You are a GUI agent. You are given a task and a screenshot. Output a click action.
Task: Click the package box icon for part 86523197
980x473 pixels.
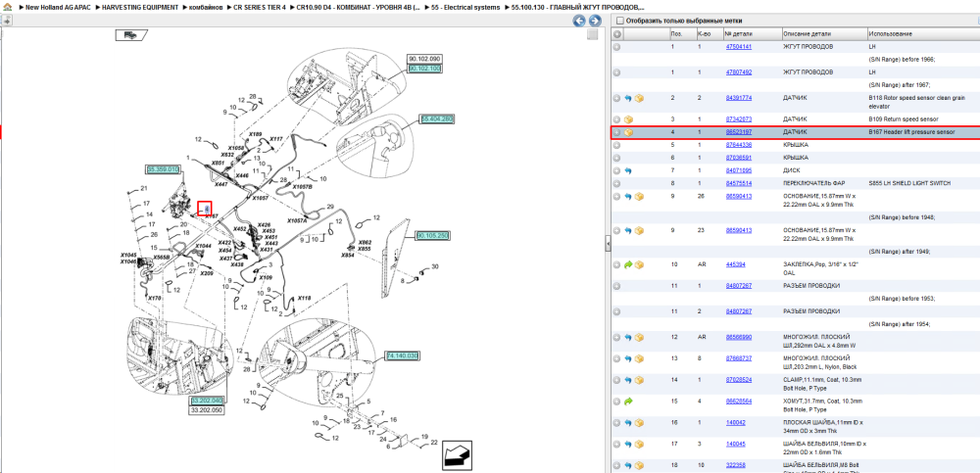628,132
